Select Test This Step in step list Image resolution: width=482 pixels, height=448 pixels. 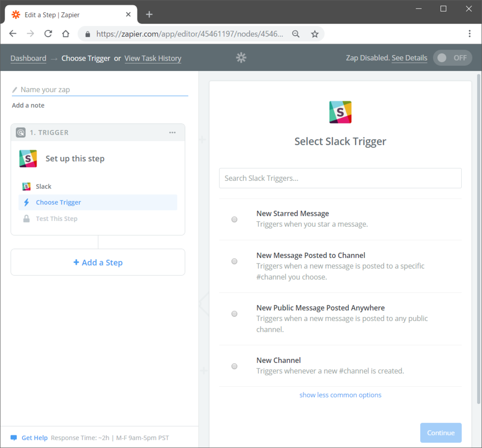pos(98,218)
